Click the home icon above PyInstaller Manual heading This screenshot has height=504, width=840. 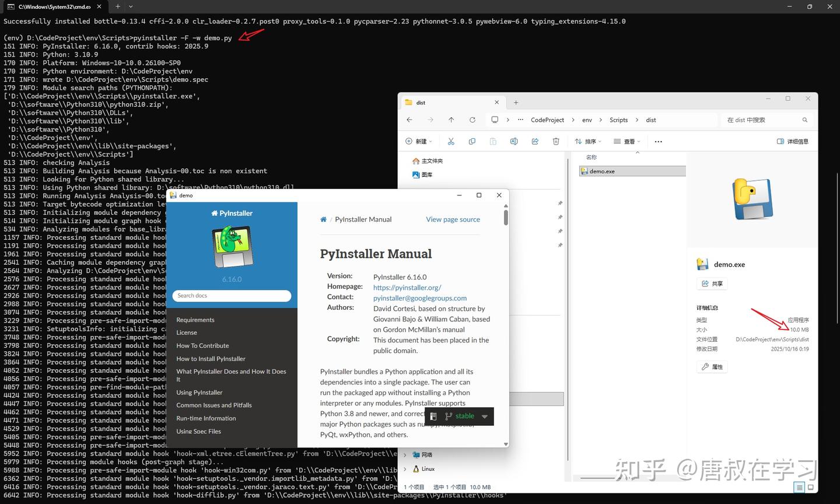(x=323, y=219)
